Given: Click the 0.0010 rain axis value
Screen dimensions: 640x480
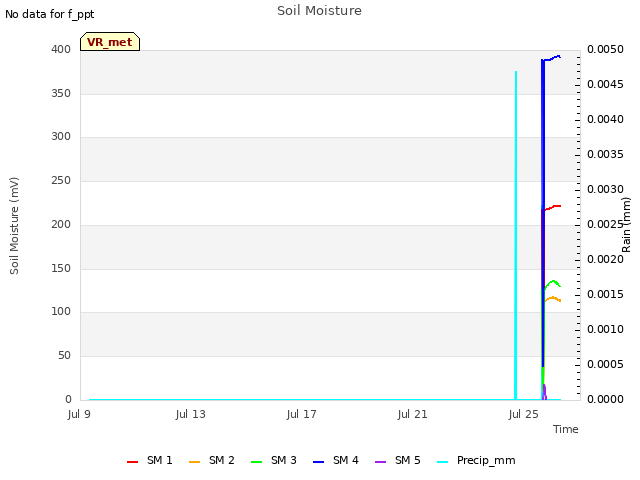Looking at the screenshot, I should pyautogui.click(x=605, y=330).
